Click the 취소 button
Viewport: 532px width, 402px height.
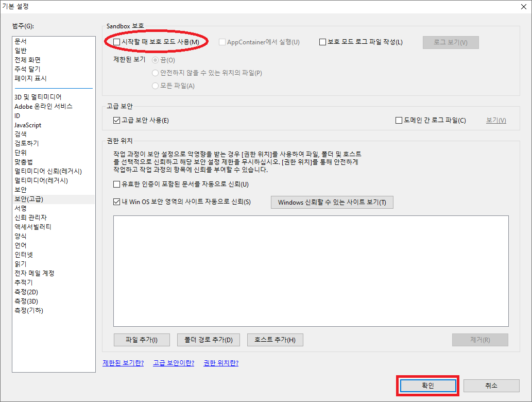pyautogui.click(x=492, y=386)
